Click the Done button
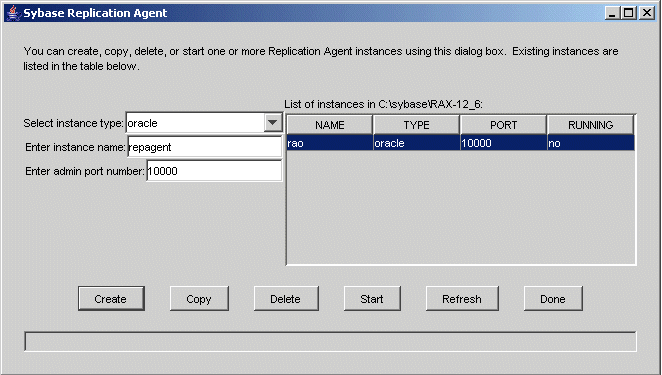The width and height of the screenshot is (662, 375). point(553,299)
